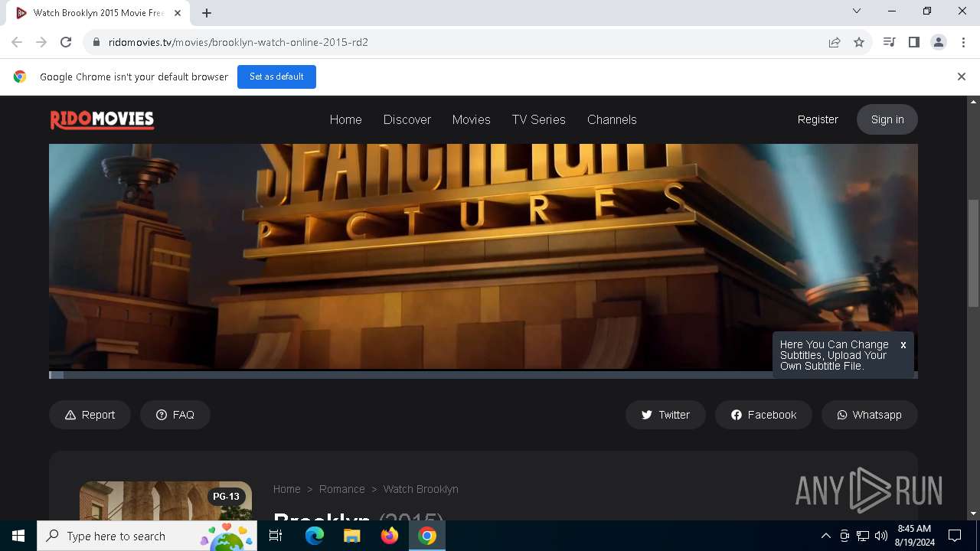Image resolution: width=980 pixels, height=551 pixels.
Task: Click the scrollbar down arrow
Action: [x=974, y=514]
